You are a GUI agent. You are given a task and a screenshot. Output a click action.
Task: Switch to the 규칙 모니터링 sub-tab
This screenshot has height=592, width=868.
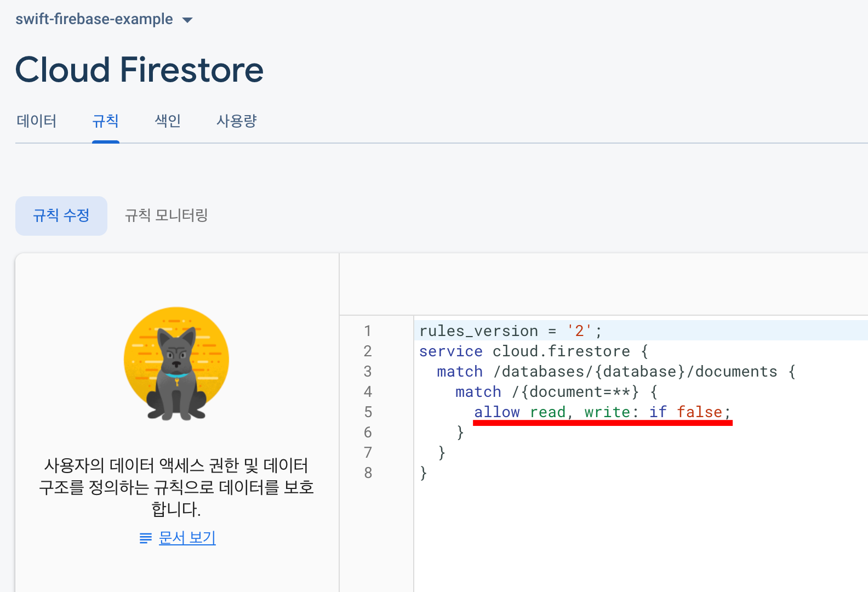[x=167, y=216]
